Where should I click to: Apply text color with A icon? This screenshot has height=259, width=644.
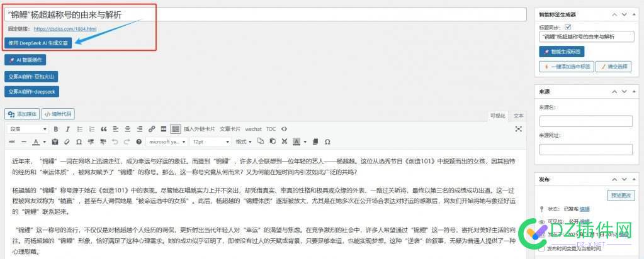(x=36, y=141)
